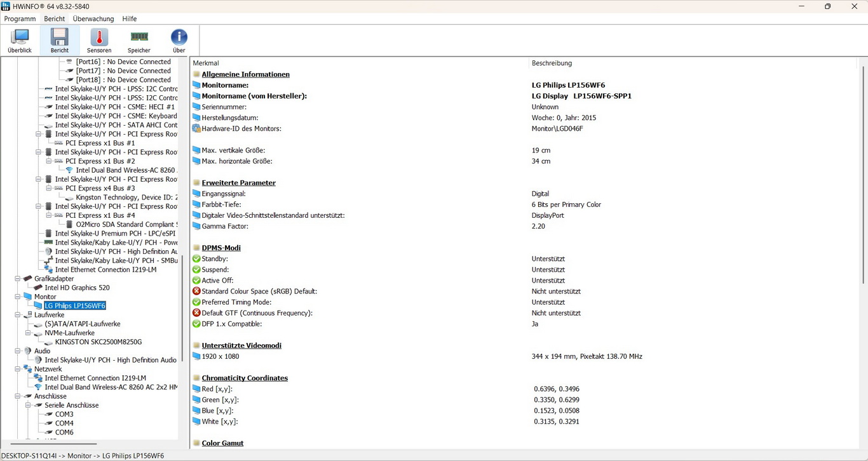Collapse the Laufwerke tree branch
The width and height of the screenshot is (868, 461).
click(x=18, y=315)
